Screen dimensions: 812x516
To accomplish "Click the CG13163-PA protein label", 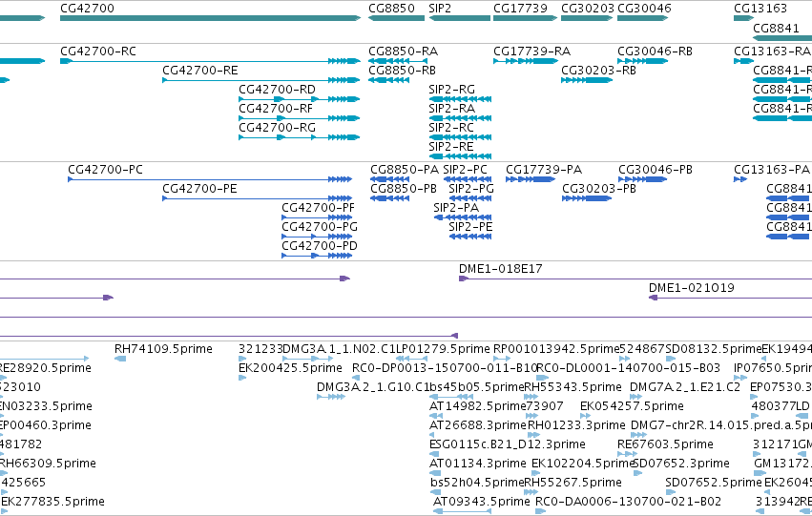I will click(x=772, y=170).
